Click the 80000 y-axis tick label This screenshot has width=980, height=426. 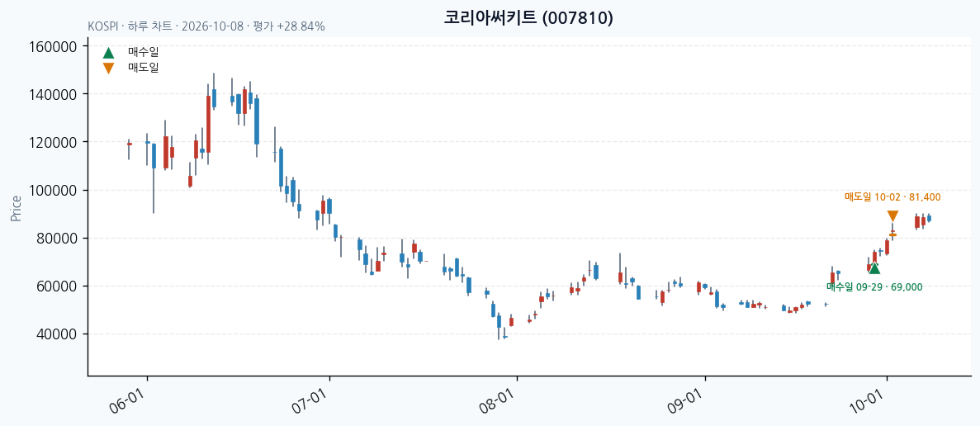tap(58, 239)
